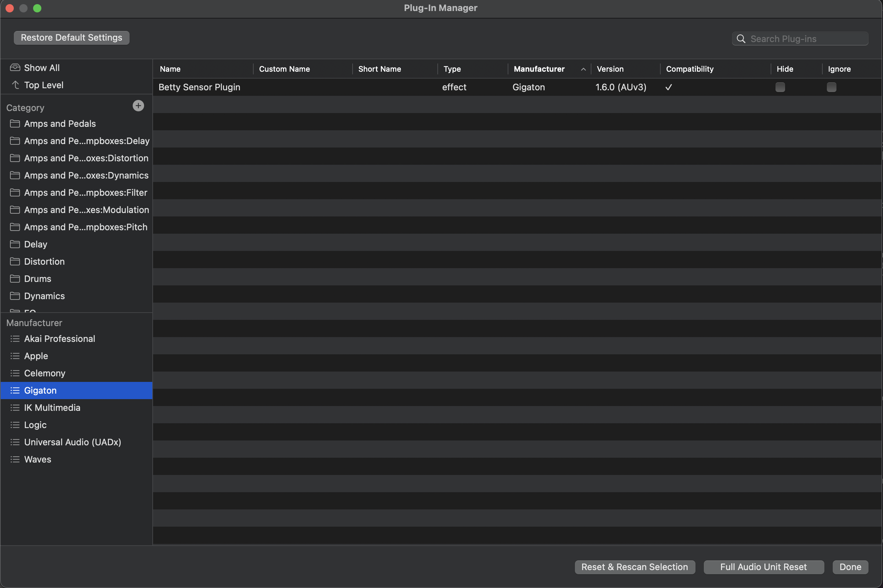Click the Amps and Pedals folder icon
The height and width of the screenshot is (588, 883).
[x=15, y=123]
